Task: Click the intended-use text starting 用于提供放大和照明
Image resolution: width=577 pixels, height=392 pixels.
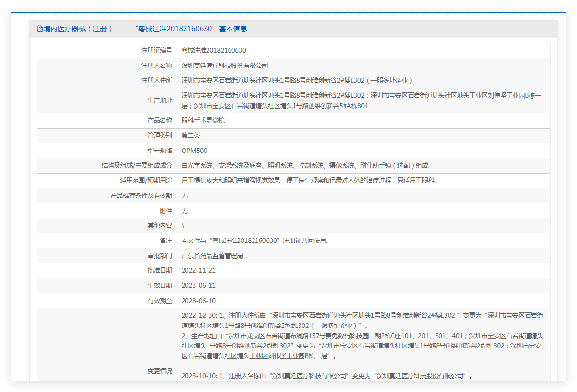Action: pyautogui.click(x=309, y=180)
